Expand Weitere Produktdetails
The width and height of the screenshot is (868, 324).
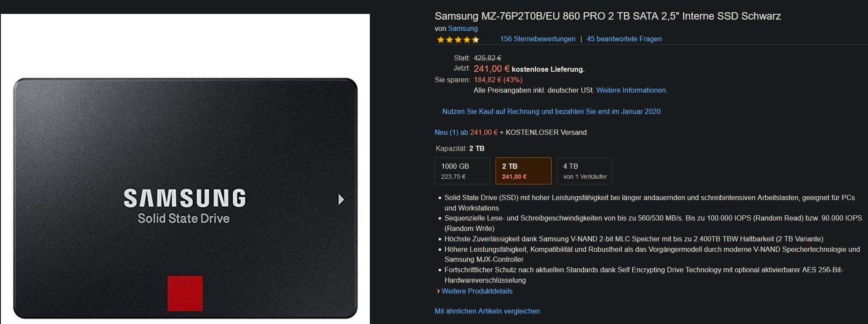tap(477, 291)
